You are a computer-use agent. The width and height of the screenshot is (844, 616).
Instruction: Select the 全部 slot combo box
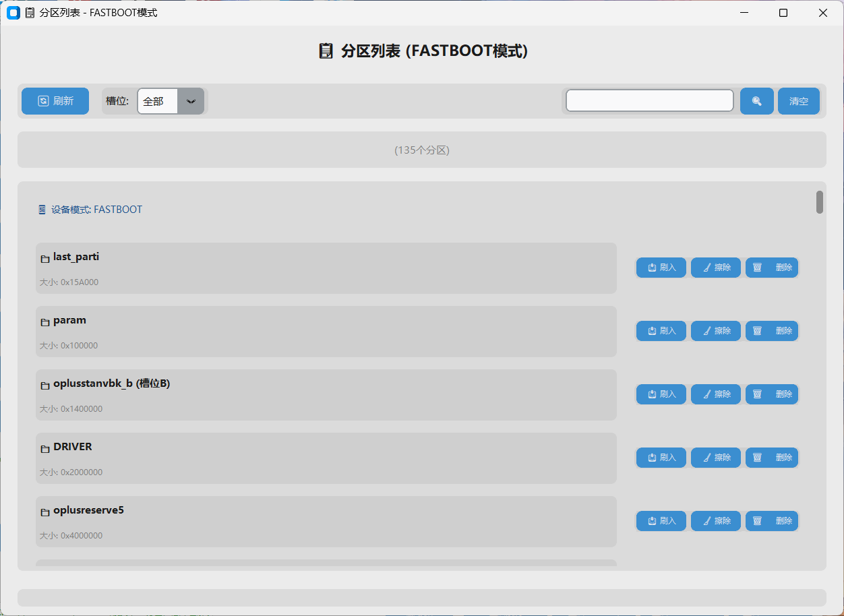158,101
